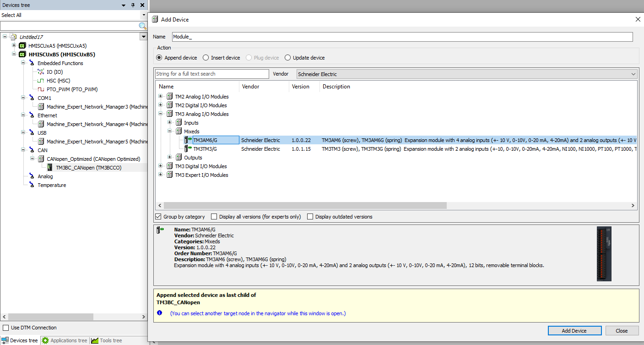Viewport: 644px width, 345px height.
Task: Collapse the Mixeds subcategory
Action: click(170, 131)
